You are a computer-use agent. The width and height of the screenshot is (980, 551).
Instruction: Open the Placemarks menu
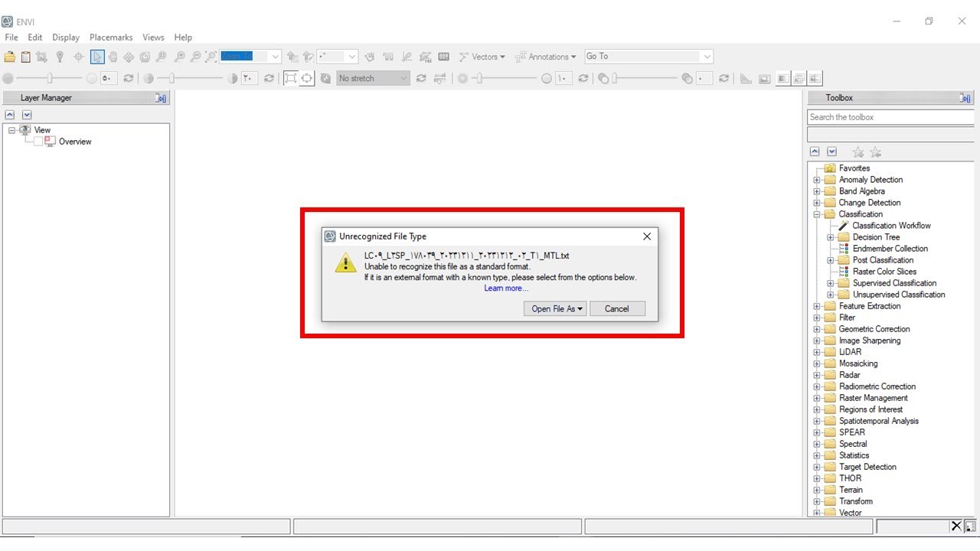pos(111,37)
